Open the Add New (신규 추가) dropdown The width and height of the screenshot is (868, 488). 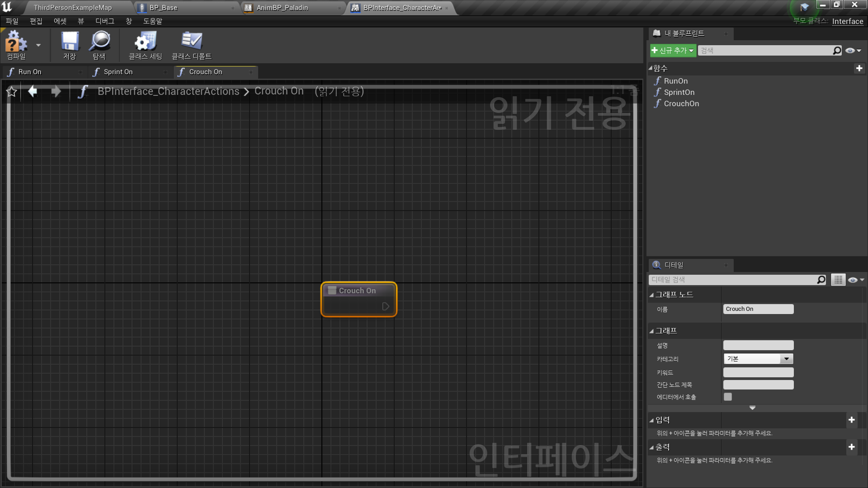pyautogui.click(x=673, y=51)
